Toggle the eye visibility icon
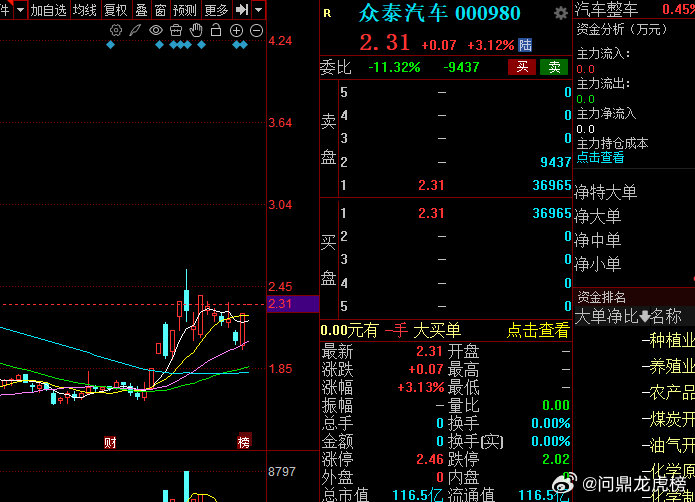Screen dimensions: 695x502 point(156,30)
